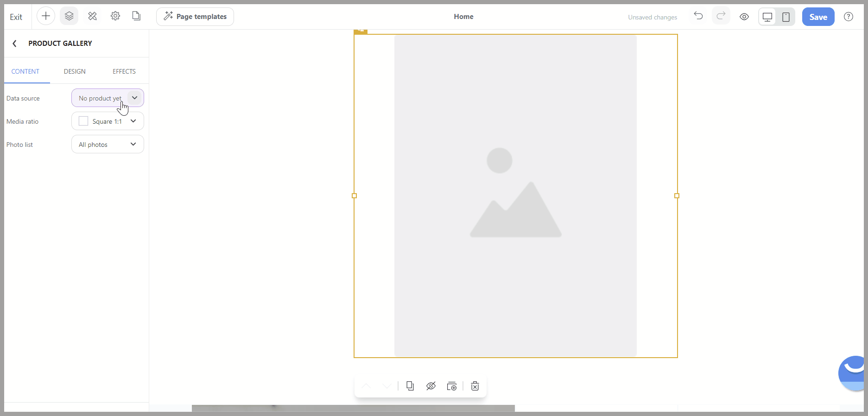The image size is (868, 416).
Task: Switch to desktop view
Action: click(767, 17)
